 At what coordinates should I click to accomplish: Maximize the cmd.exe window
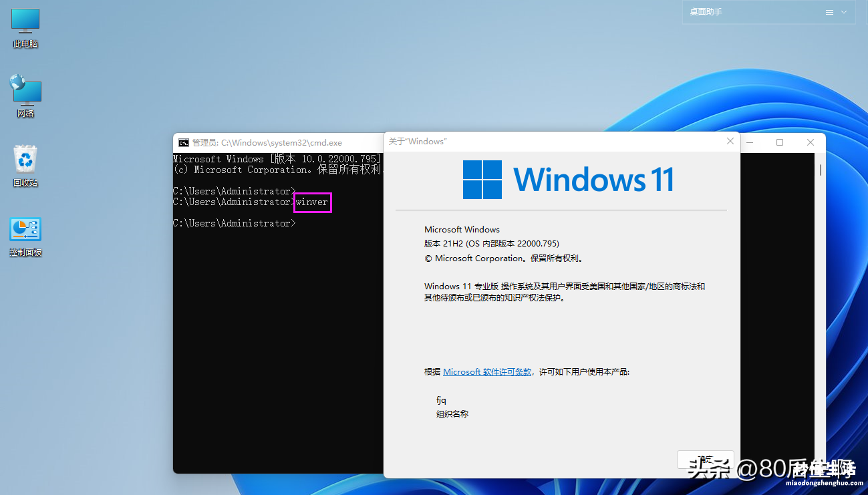[780, 142]
